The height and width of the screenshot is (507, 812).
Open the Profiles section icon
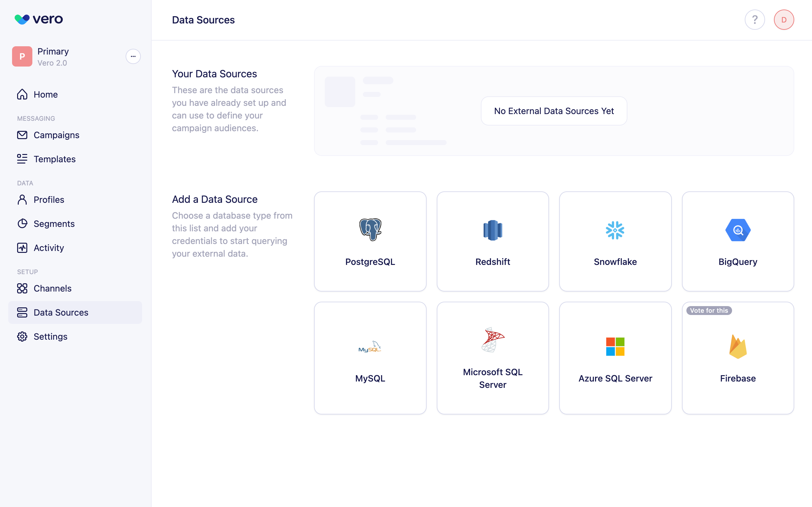(x=22, y=200)
